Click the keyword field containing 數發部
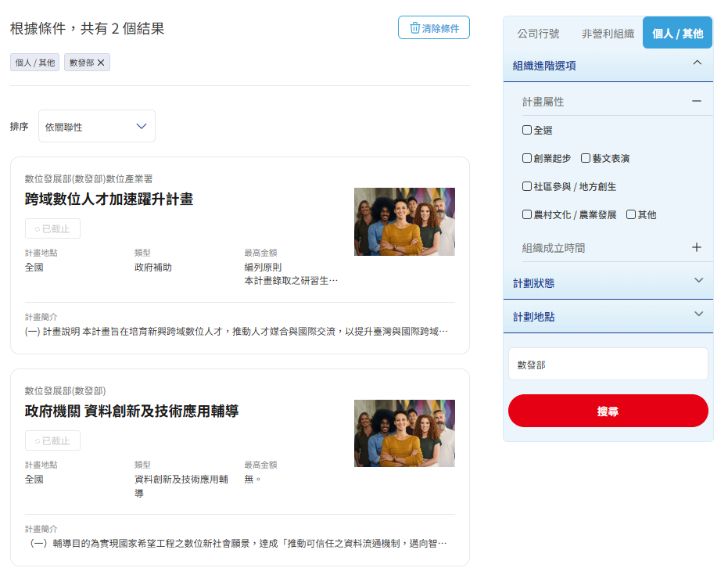 pos(608,365)
